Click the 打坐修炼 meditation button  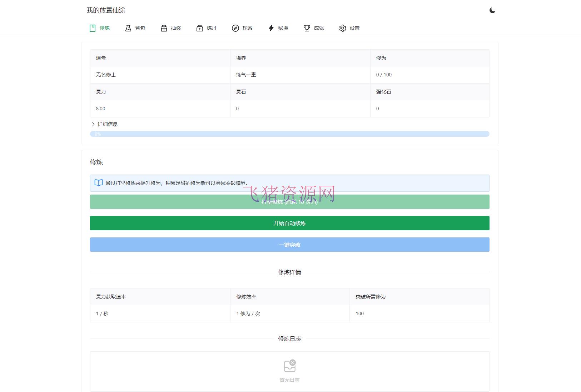[289, 202]
